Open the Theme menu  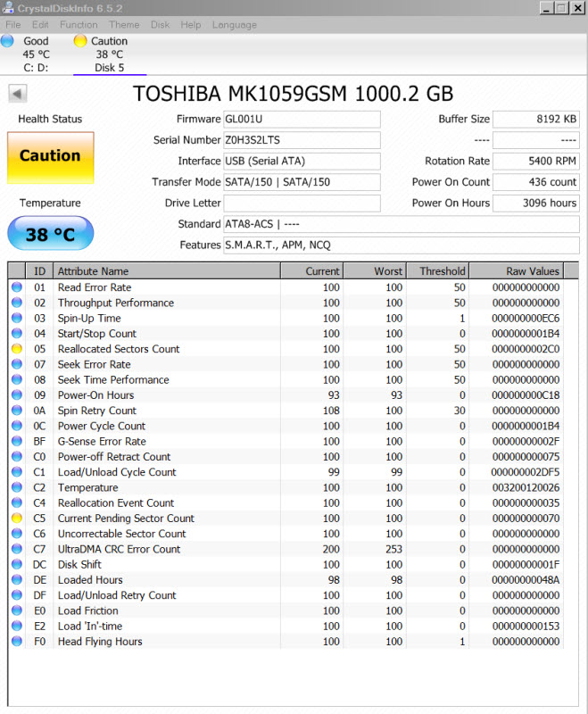pos(124,25)
